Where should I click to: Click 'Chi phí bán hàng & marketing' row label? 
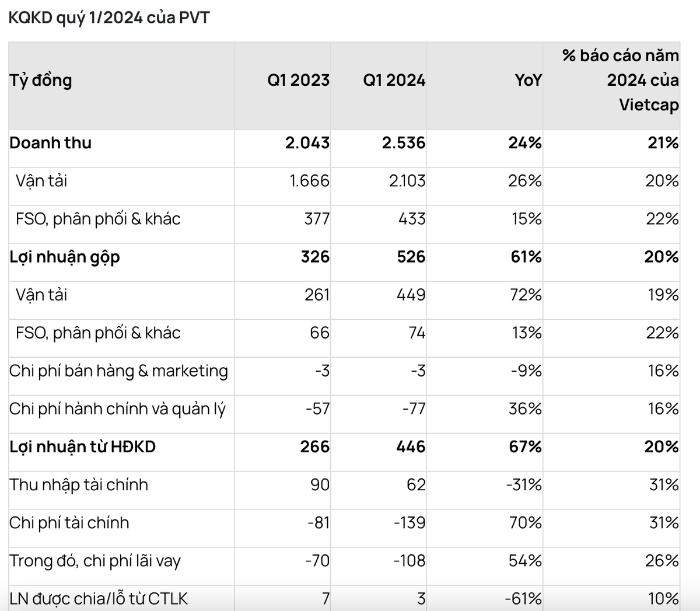(x=118, y=371)
